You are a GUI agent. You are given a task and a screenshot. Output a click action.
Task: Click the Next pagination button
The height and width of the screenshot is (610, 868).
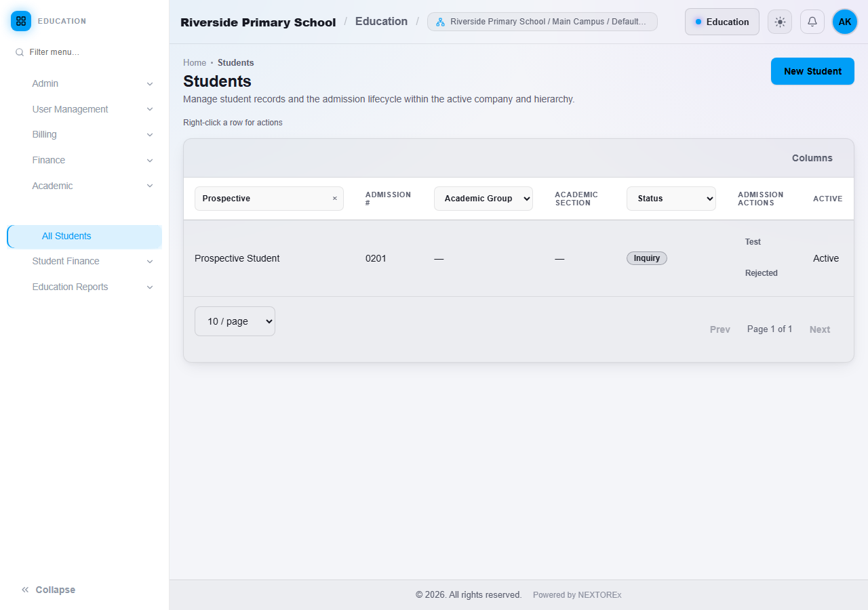tap(820, 329)
